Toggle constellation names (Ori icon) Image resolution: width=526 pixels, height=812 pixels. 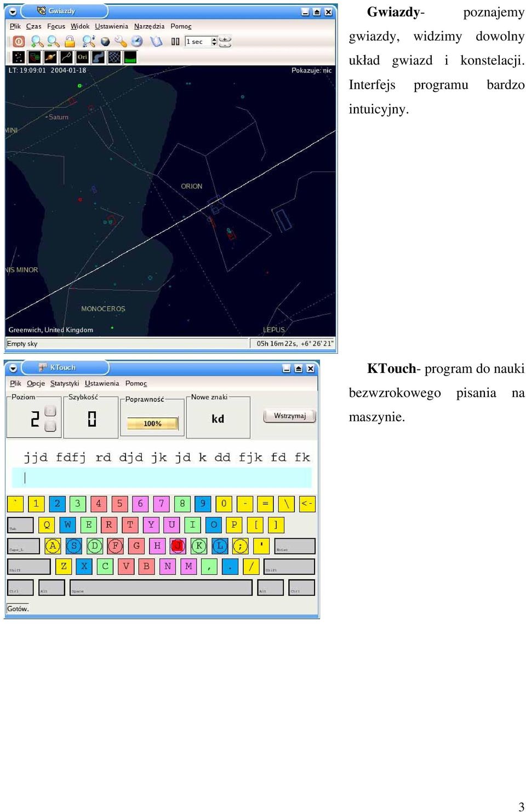[x=82, y=57]
